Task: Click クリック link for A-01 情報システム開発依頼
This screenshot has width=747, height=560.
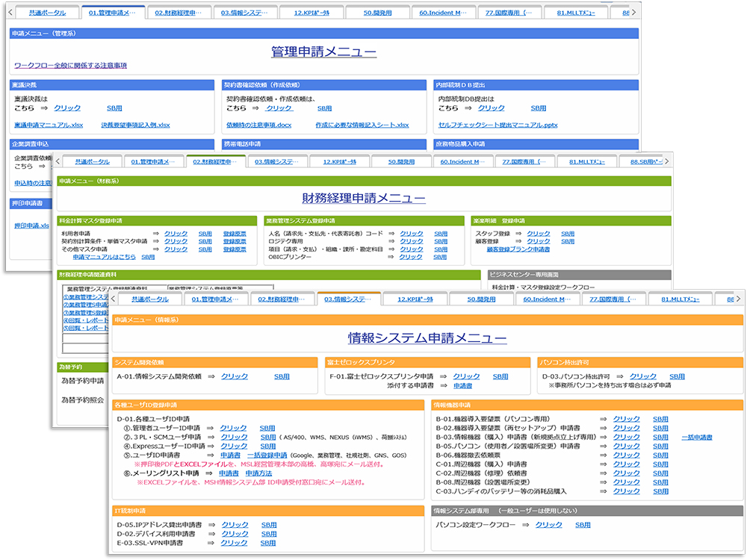Action: 235,376
